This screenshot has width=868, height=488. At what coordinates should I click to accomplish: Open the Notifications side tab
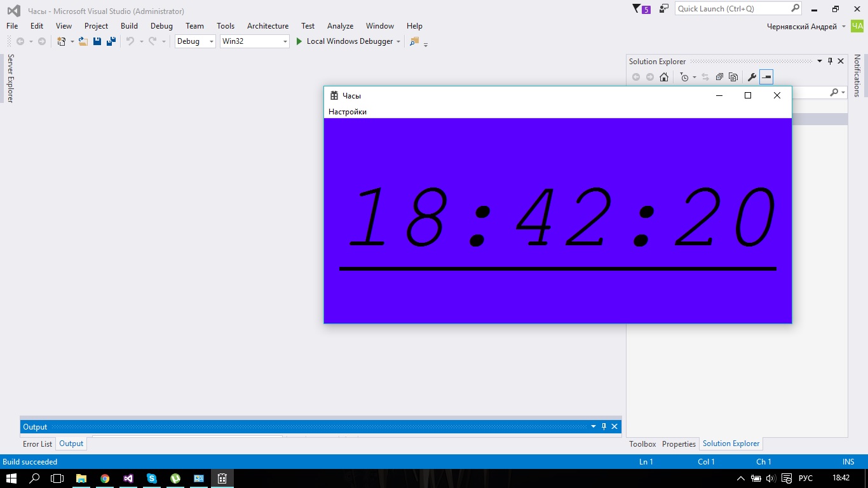point(857,75)
